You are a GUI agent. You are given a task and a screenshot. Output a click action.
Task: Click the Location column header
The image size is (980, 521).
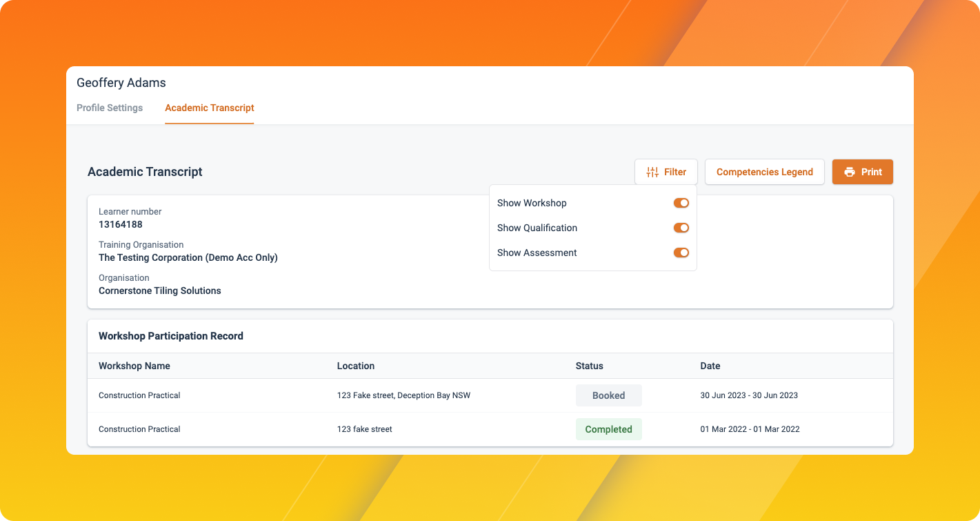356,366
